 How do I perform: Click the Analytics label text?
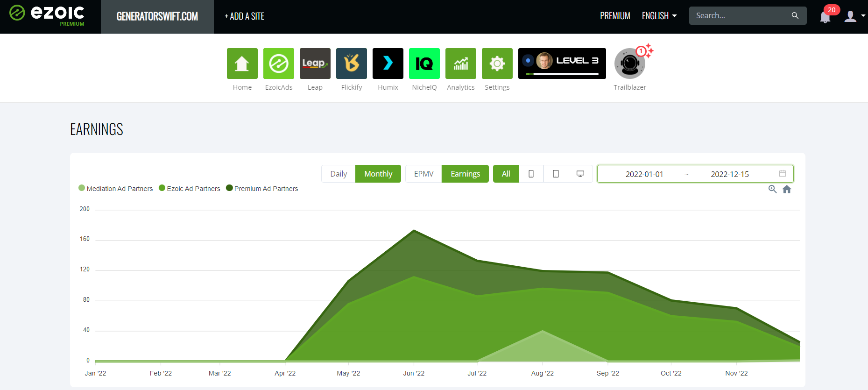point(461,87)
